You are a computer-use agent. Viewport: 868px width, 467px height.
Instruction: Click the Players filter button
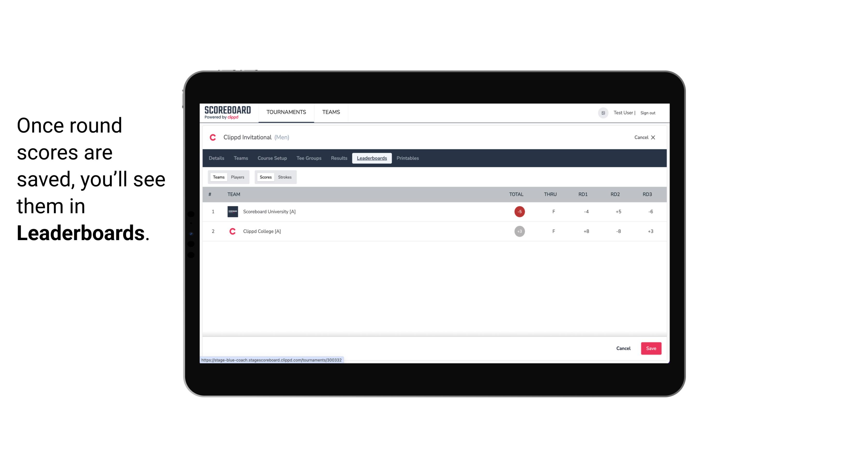(x=238, y=177)
